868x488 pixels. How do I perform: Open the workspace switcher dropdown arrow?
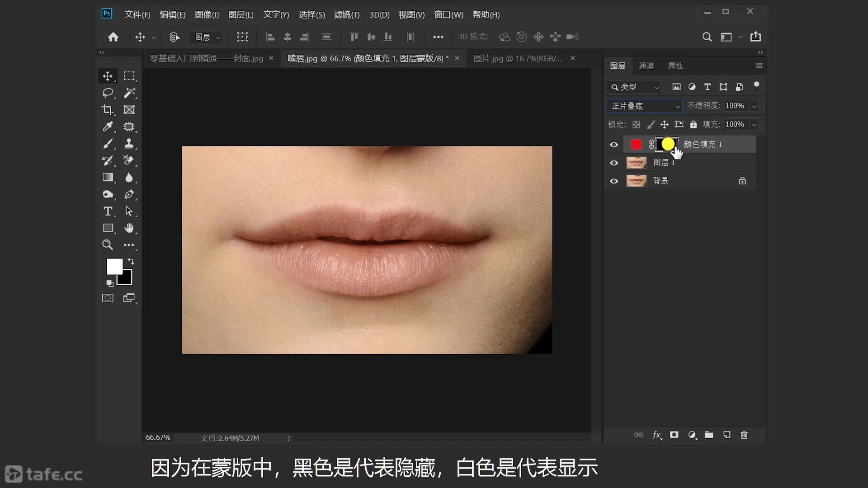[x=741, y=37]
